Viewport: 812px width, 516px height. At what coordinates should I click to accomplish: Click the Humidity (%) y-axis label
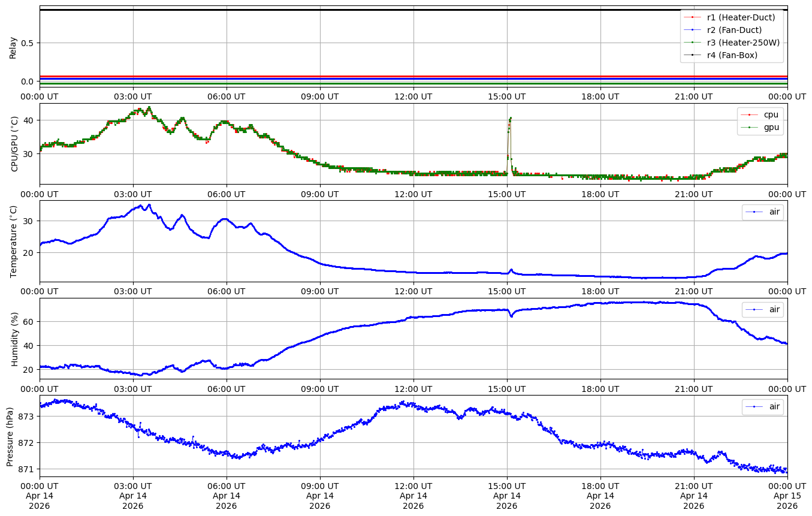coord(14,338)
